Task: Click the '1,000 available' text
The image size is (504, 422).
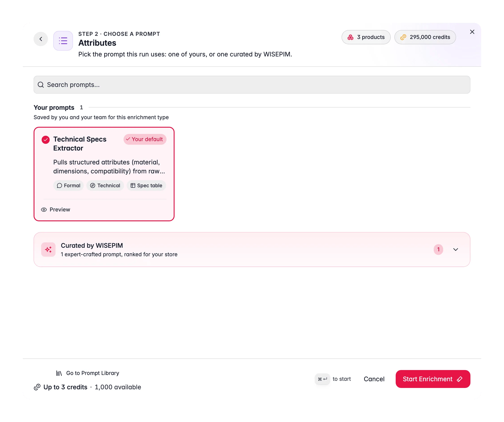Action: tap(118, 387)
